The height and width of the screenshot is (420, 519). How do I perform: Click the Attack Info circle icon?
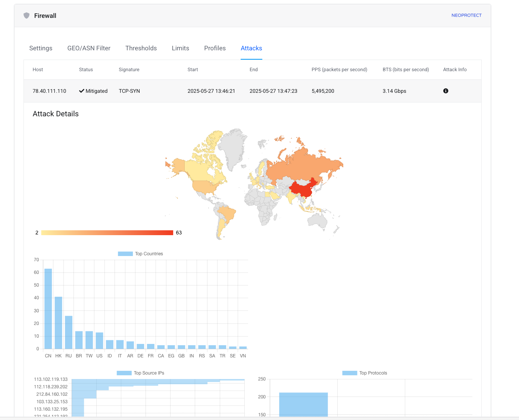pos(445,91)
